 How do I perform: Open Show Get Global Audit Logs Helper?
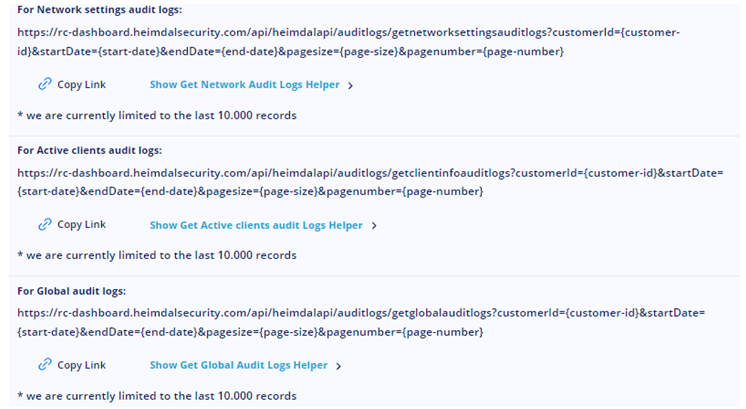(238, 365)
